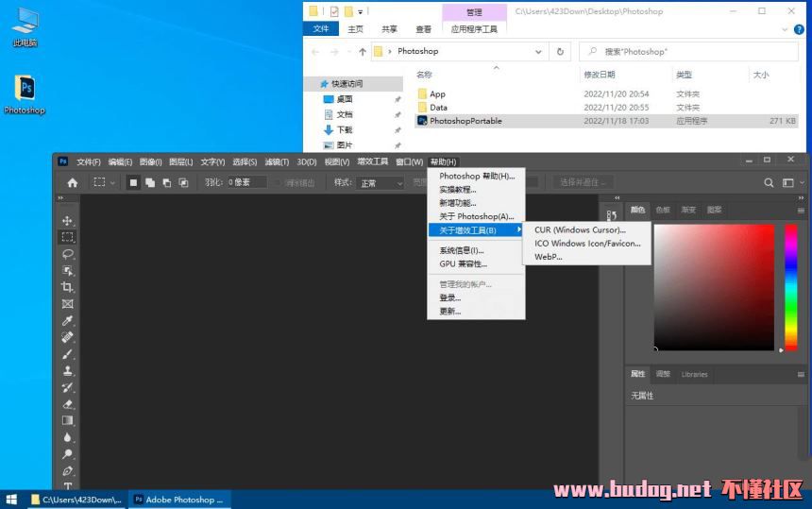Click the New selection mode icon
Screen dimensions: 812x509
[x=133, y=182]
